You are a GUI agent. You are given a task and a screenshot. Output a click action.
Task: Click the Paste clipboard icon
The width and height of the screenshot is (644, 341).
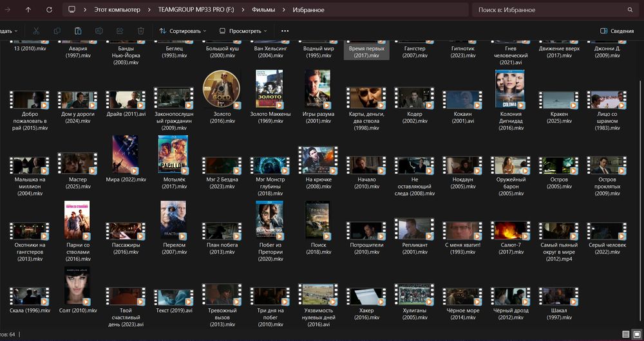(x=78, y=31)
